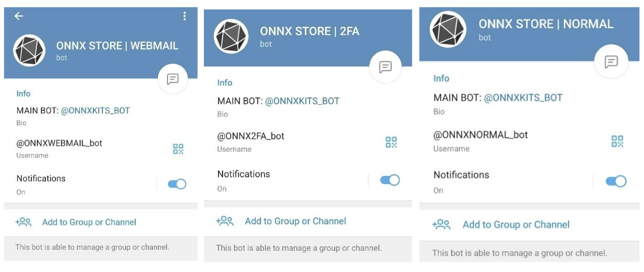The image size is (644, 272).
Task: Add the WEBMAIL bot to a group or channel
Action: pos(89,222)
